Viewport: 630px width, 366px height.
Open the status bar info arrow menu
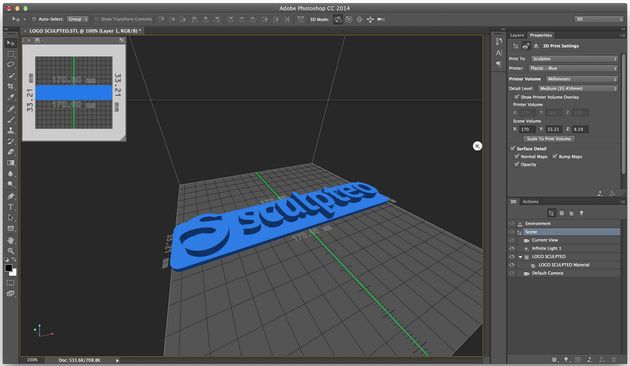pos(117,360)
